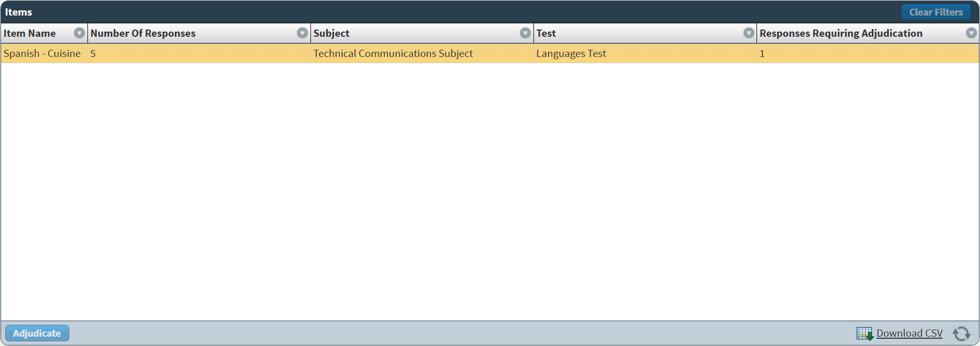The width and height of the screenshot is (980, 346).
Task: Open the Responses Requiring Adjudication filter arrow
Action: click(971, 33)
